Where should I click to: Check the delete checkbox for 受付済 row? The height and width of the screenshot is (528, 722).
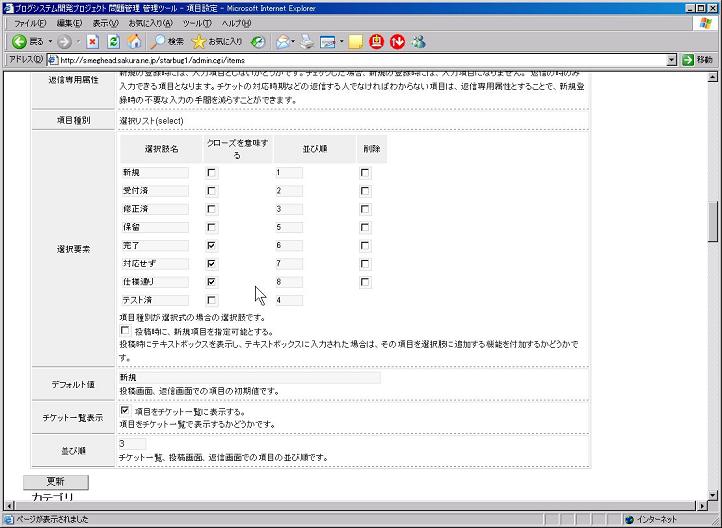click(x=365, y=191)
